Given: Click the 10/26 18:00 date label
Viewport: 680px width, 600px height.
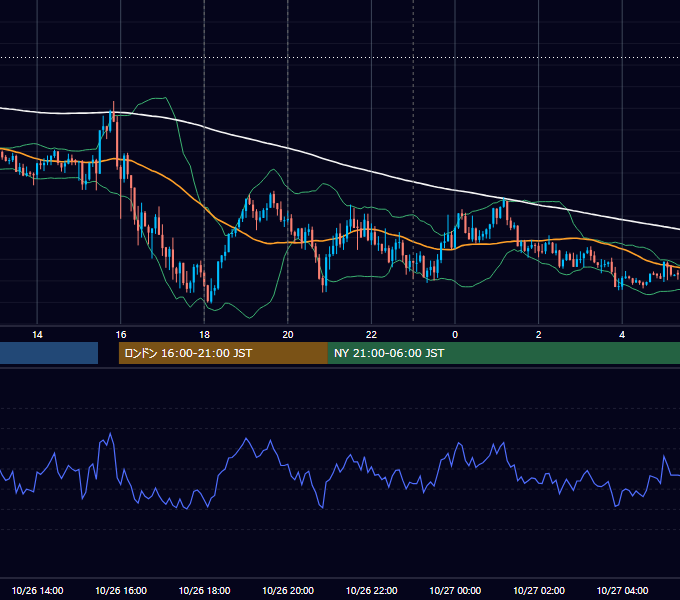Looking at the screenshot, I should click(204, 590).
